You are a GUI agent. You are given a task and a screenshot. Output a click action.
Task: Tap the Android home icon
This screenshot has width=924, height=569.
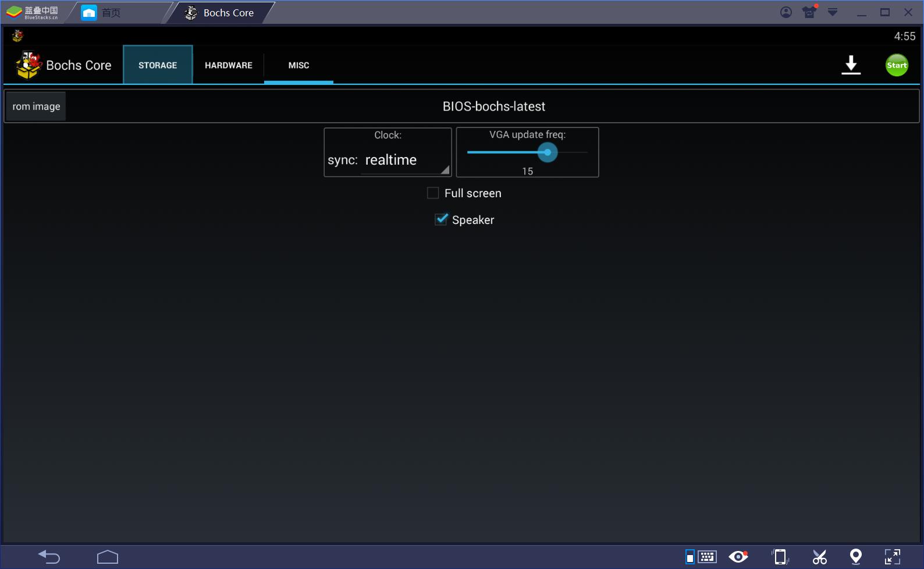point(108,557)
